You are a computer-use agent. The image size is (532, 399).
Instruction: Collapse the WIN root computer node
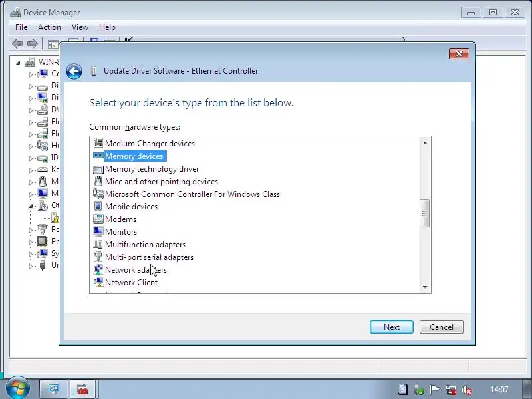point(18,63)
